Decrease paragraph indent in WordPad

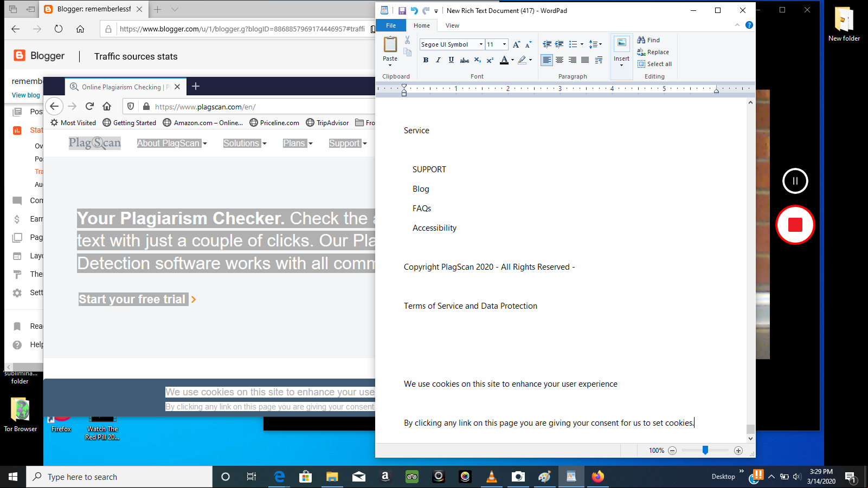547,44
